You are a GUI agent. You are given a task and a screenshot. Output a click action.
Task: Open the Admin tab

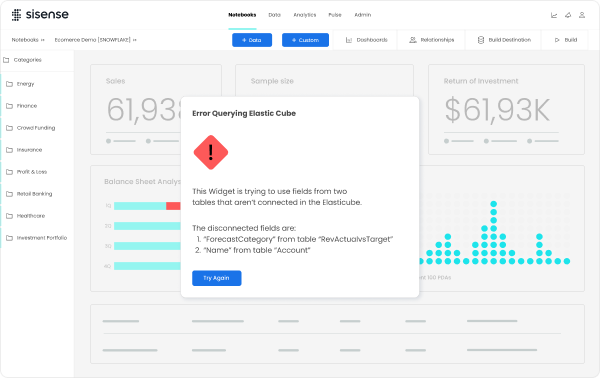tap(362, 15)
